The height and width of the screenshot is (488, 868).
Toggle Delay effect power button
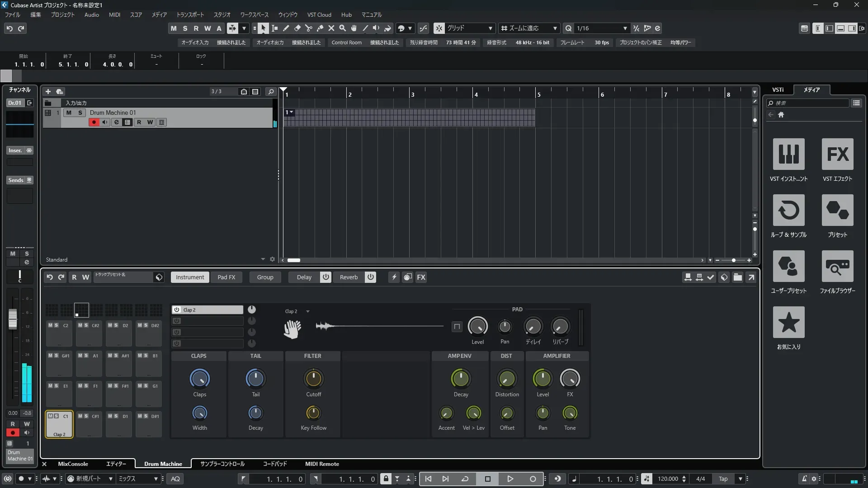[325, 277]
